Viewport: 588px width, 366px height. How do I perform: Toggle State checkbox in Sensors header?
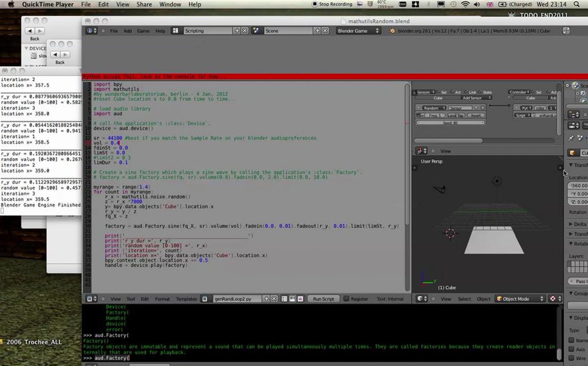click(480, 92)
